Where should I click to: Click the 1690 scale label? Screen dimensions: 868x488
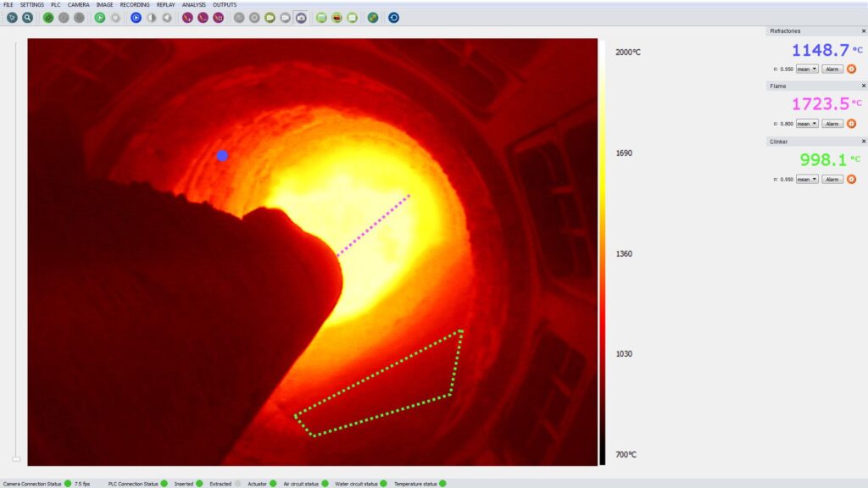point(624,152)
